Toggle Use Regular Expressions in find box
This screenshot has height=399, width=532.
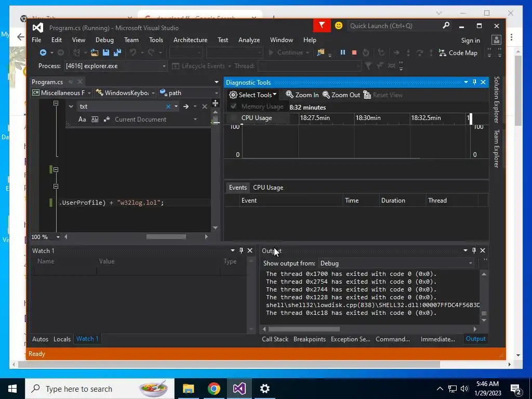click(107, 119)
